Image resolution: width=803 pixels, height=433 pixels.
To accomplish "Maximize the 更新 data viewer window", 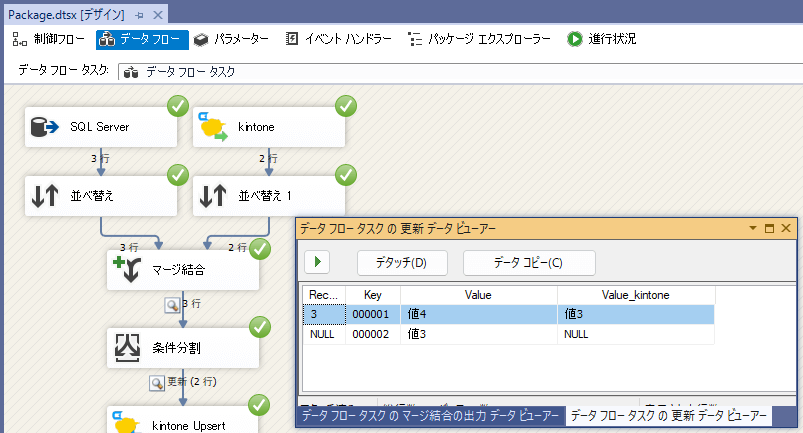I will [x=769, y=228].
